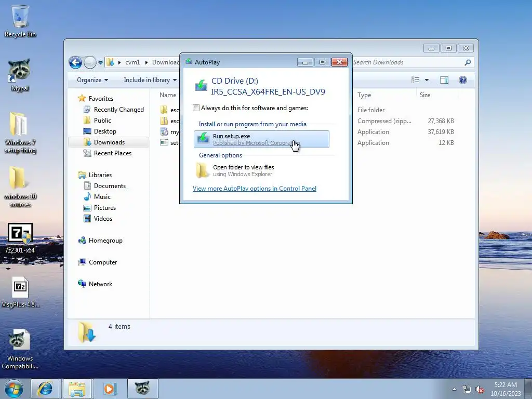Open the Pictures library
Image resolution: width=532 pixels, height=399 pixels.
105,208
